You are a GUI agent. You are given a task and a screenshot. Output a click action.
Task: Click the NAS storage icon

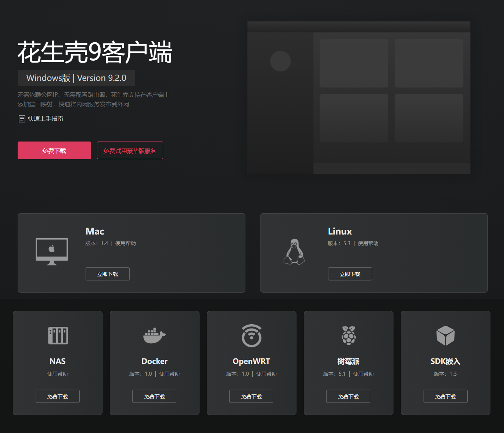58,336
